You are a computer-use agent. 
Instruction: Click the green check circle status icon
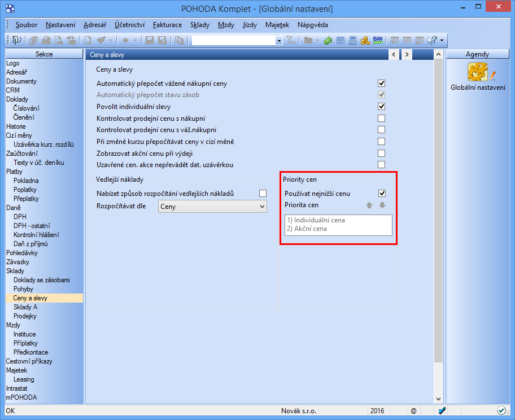501,410
